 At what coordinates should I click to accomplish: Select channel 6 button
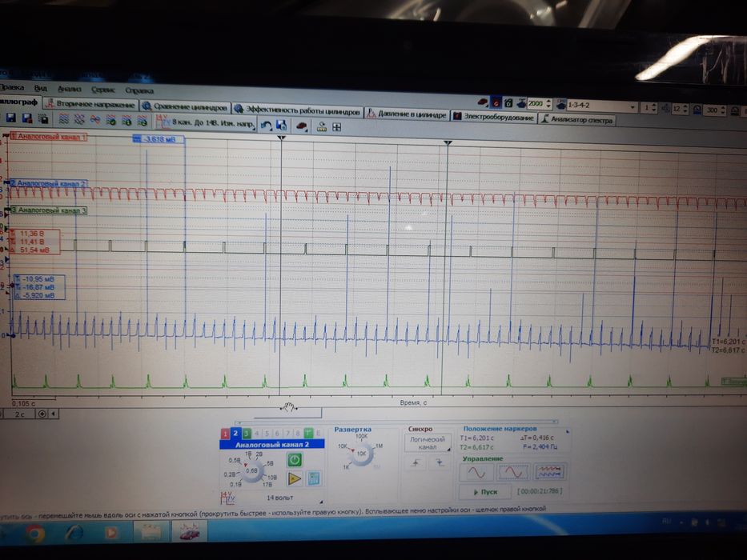(277, 434)
